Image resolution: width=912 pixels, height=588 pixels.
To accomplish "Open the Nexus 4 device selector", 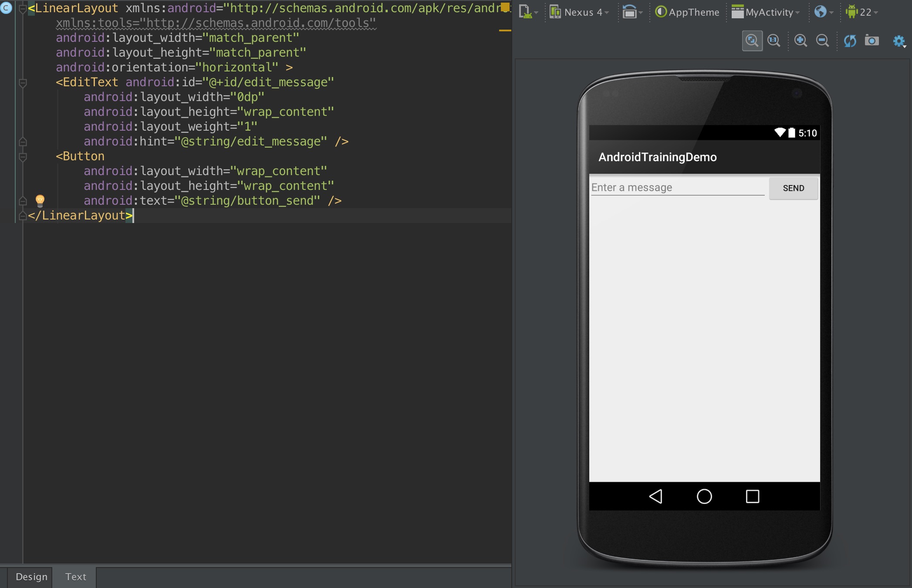I will click(x=580, y=12).
